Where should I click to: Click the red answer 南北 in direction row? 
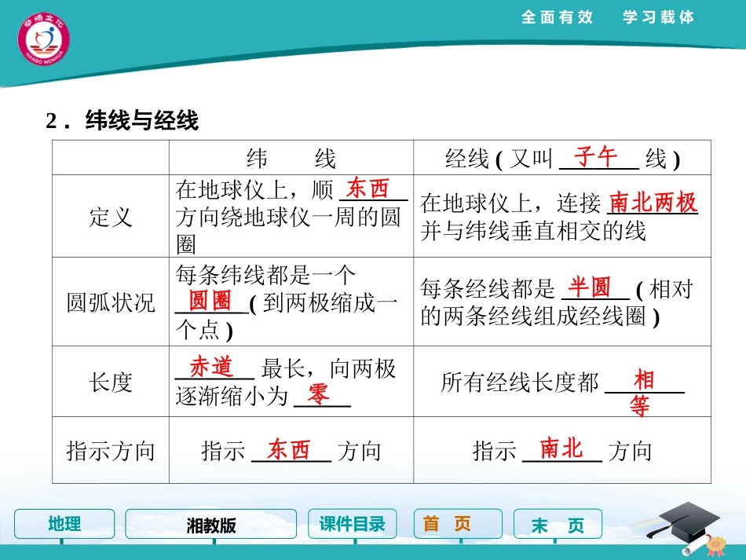[x=561, y=448]
